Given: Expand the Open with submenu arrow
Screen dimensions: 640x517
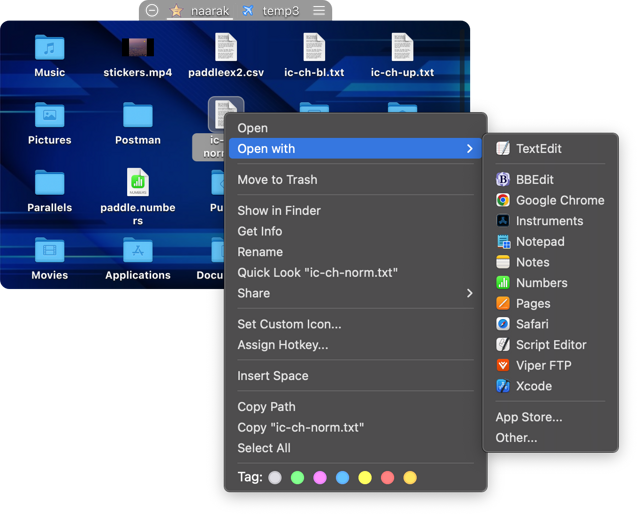Looking at the screenshot, I should pos(469,149).
